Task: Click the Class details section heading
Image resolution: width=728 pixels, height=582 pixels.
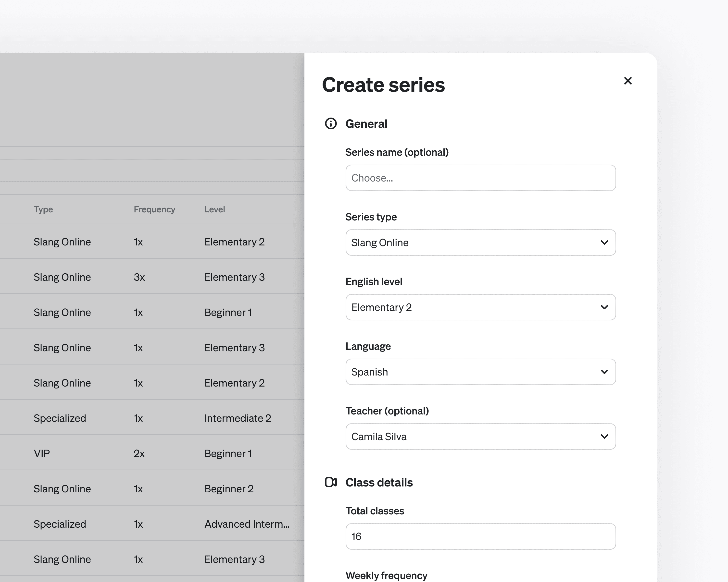Action: pyautogui.click(x=379, y=483)
